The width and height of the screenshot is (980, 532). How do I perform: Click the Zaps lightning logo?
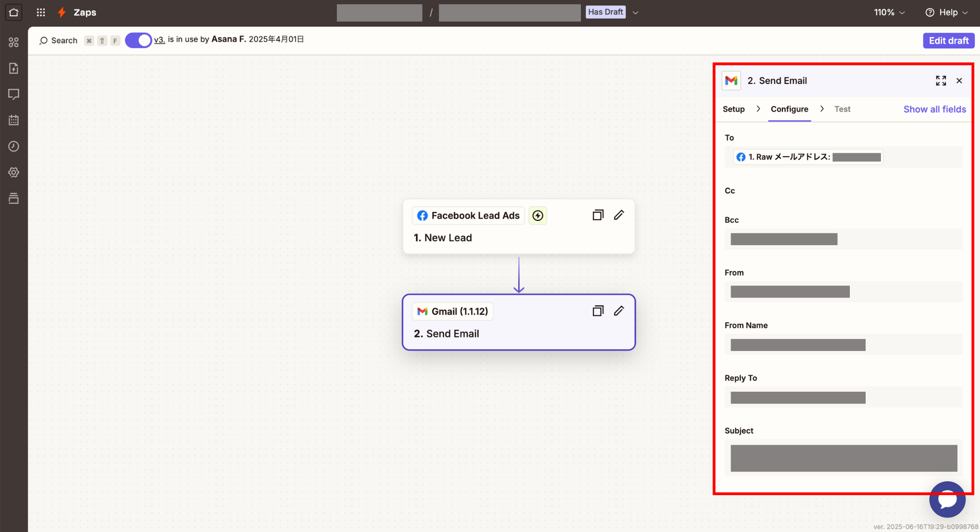click(x=62, y=12)
